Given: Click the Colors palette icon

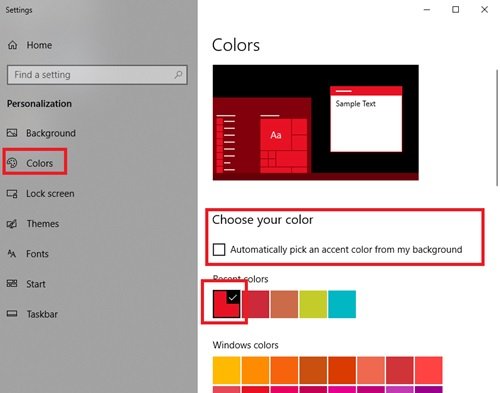Looking at the screenshot, I should pos(12,163).
